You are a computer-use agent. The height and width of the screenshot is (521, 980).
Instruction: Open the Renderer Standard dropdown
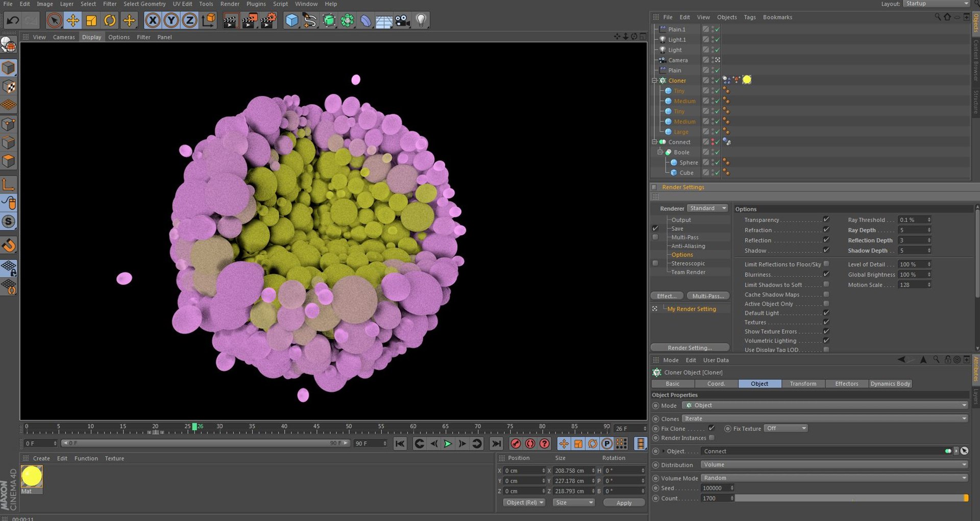(x=707, y=208)
